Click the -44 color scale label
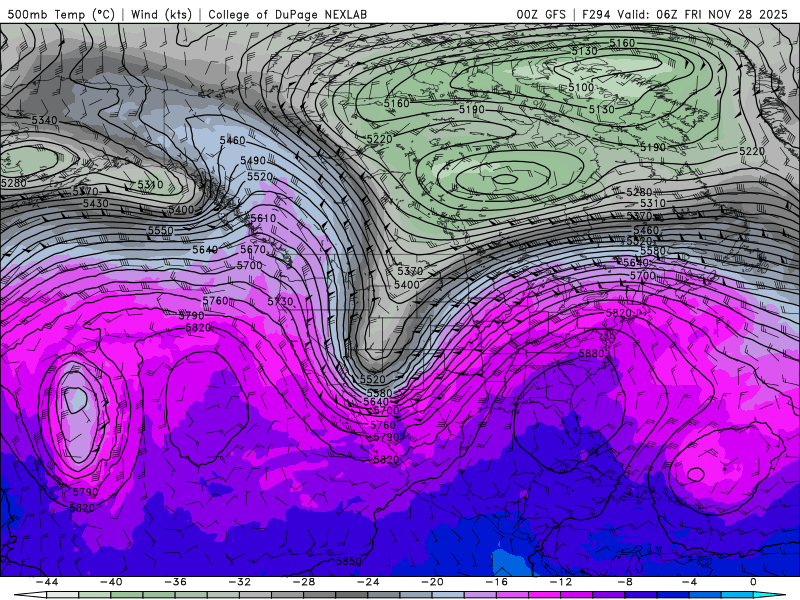The image size is (800, 600). pos(46,582)
